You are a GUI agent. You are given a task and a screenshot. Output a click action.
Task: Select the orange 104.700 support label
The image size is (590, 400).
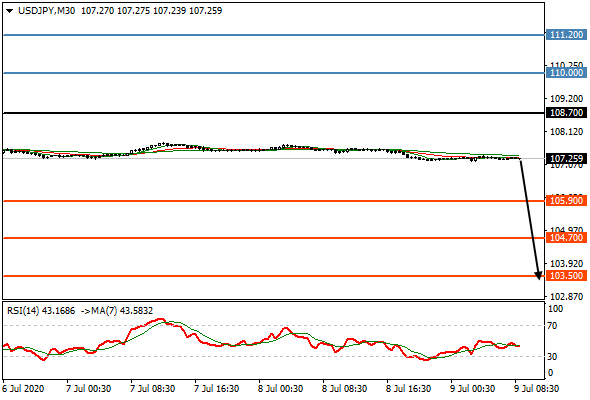566,238
